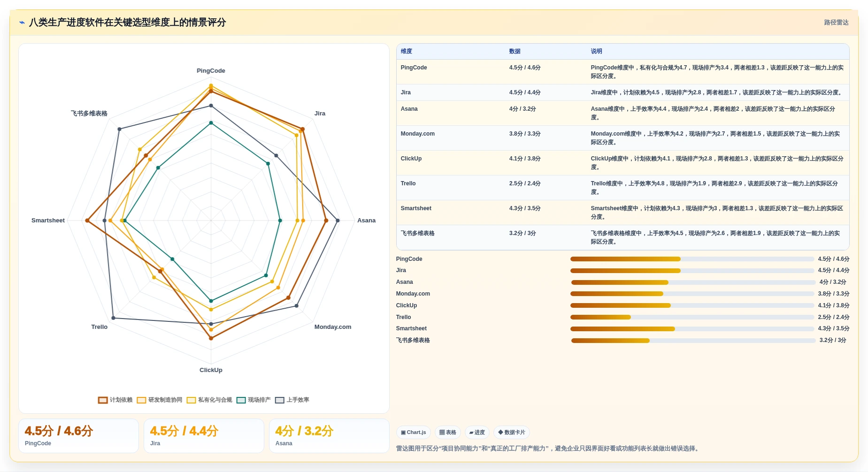Click the 进度 chip

point(477,432)
